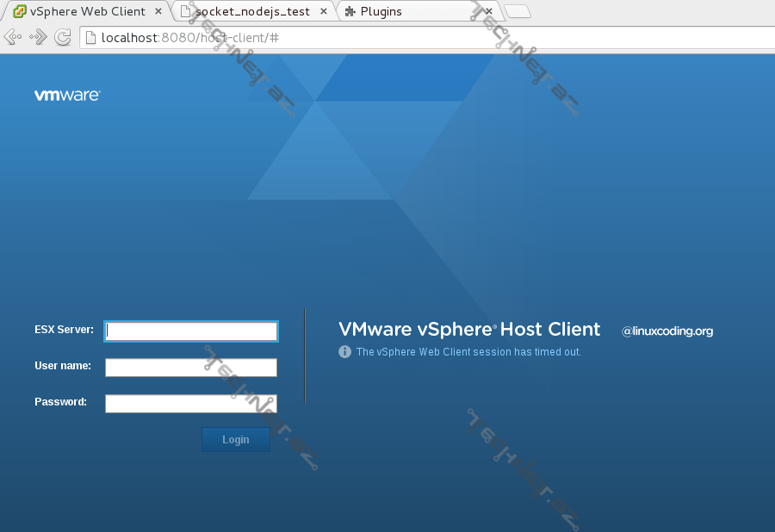Image resolution: width=775 pixels, height=532 pixels.
Task: Open a new browser tab
Action: (x=517, y=11)
